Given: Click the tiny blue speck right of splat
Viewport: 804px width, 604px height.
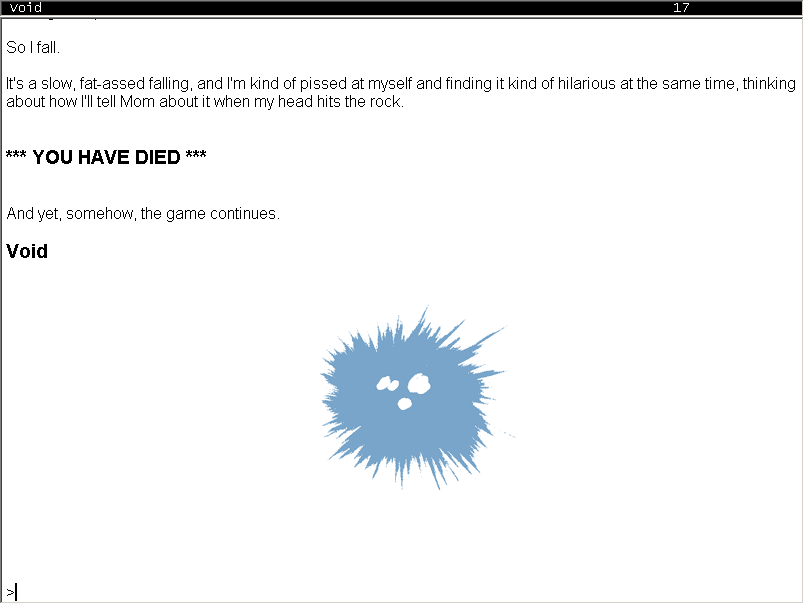Looking at the screenshot, I should click(513, 435).
